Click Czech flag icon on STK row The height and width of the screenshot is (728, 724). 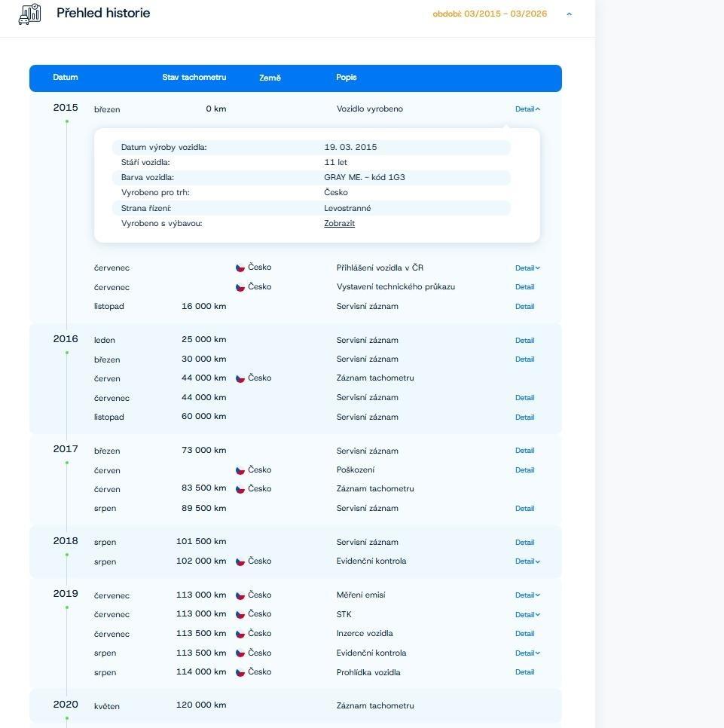click(240, 614)
